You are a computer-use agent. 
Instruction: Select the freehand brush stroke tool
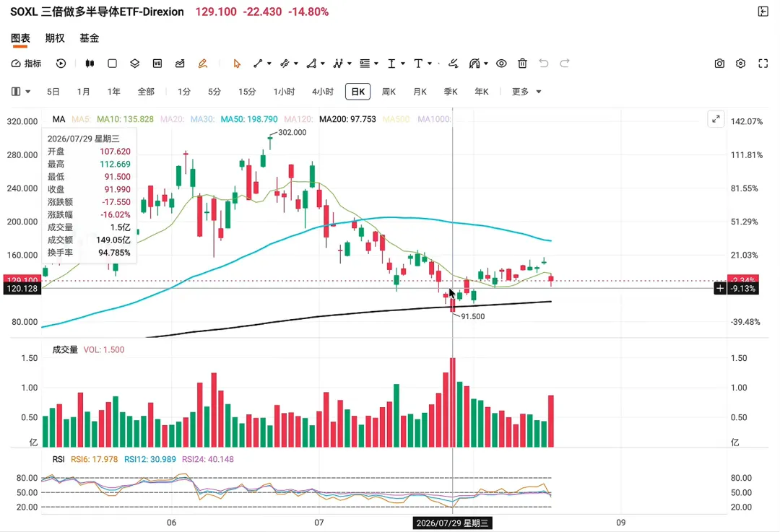(453, 63)
